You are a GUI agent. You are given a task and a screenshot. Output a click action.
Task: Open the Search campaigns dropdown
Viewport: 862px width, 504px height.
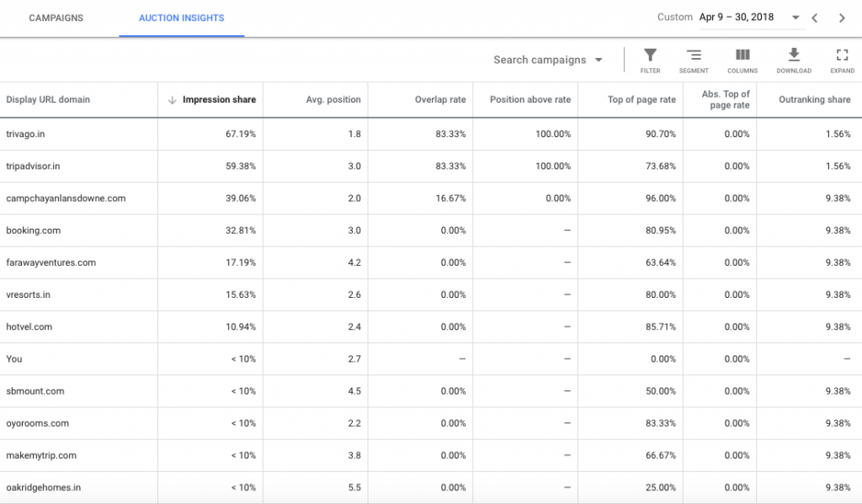(548, 60)
